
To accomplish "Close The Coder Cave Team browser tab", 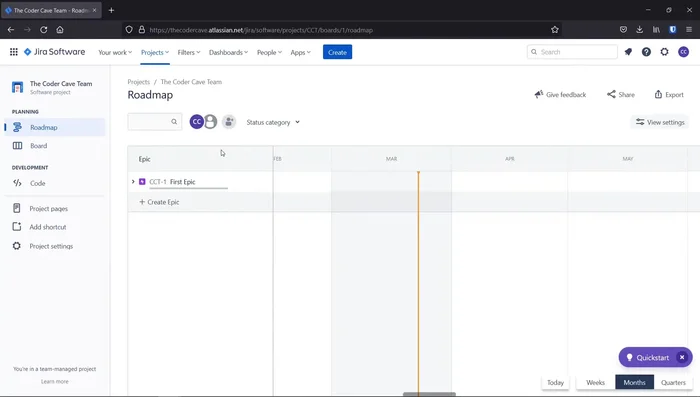I will tap(94, 10).
